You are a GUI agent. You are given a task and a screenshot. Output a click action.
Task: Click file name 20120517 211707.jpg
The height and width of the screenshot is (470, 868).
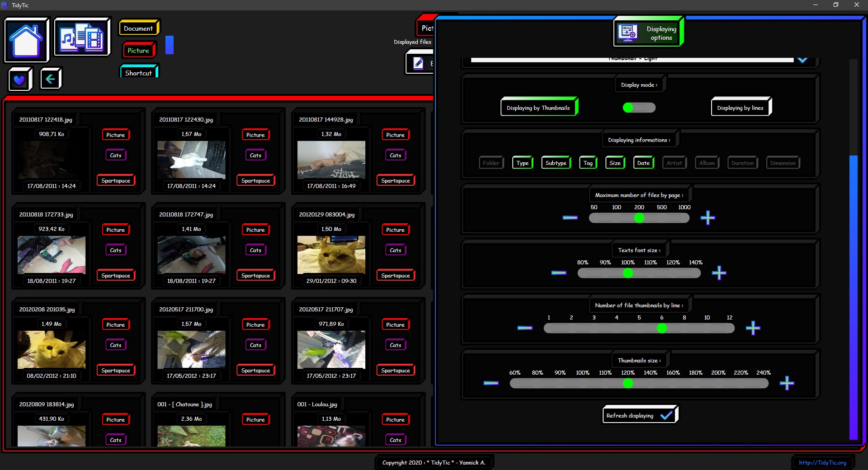pos(326,309)
